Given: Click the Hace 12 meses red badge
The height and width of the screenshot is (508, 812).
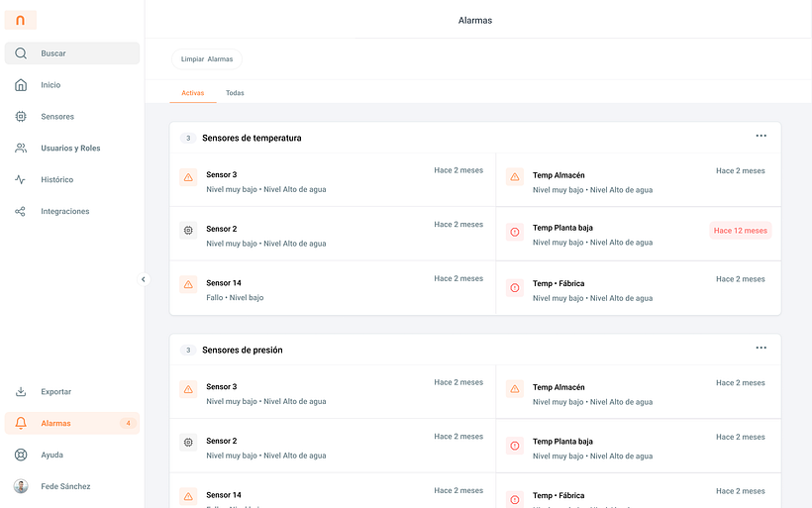Looking at the screenshot, I should coord(740,231).
